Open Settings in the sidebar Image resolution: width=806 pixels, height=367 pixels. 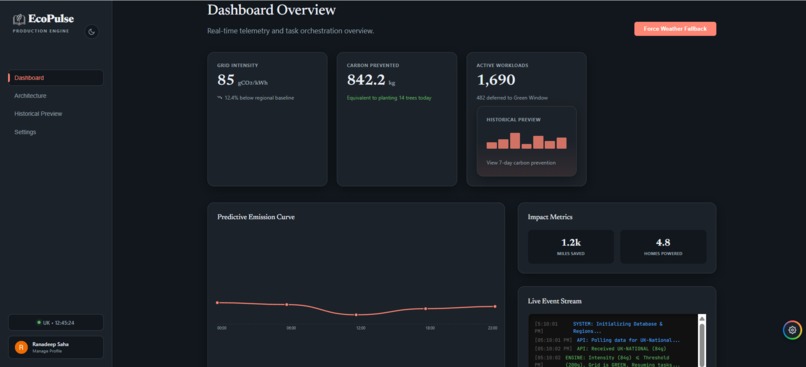pyautogui.click(x=25, y=132)
